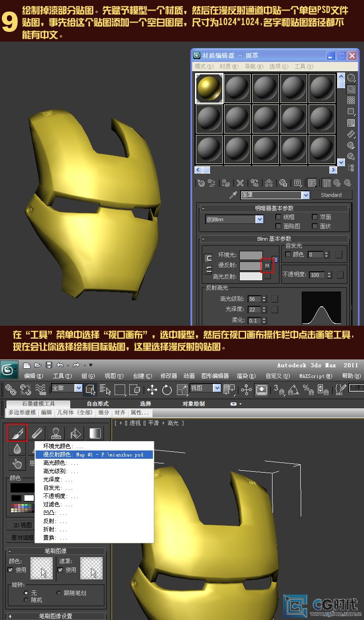364x620 pixels.
Task: Select the 无 rotation radio button
Action: (x=26, y=593)
